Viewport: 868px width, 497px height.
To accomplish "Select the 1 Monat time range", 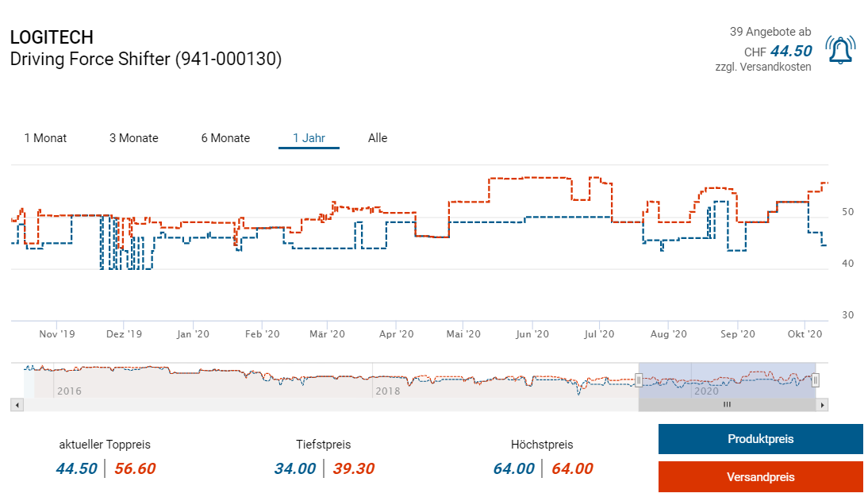I will tap(45, 138).
